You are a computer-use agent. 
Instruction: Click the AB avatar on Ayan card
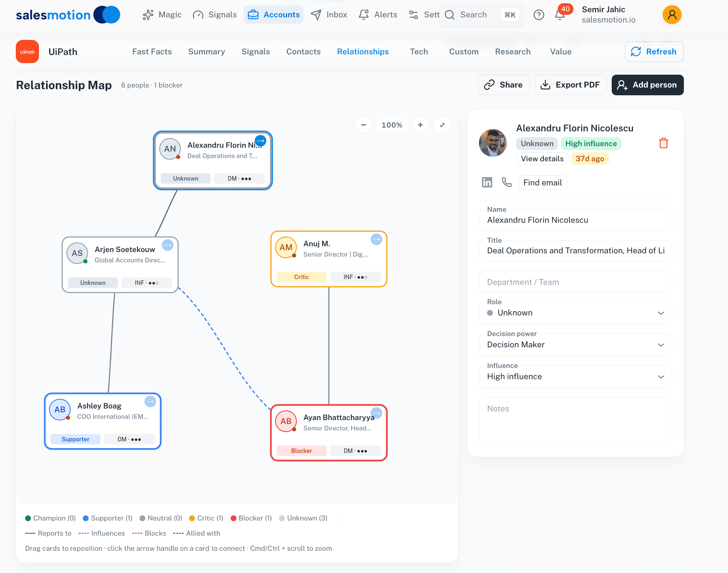point(286,421)
